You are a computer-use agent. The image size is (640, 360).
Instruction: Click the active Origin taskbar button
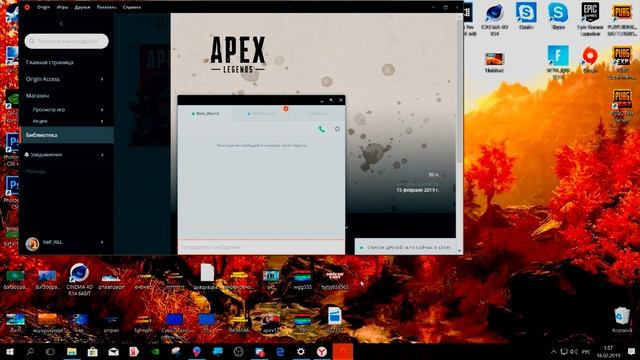pyautogui.click(x=343, y=352)
